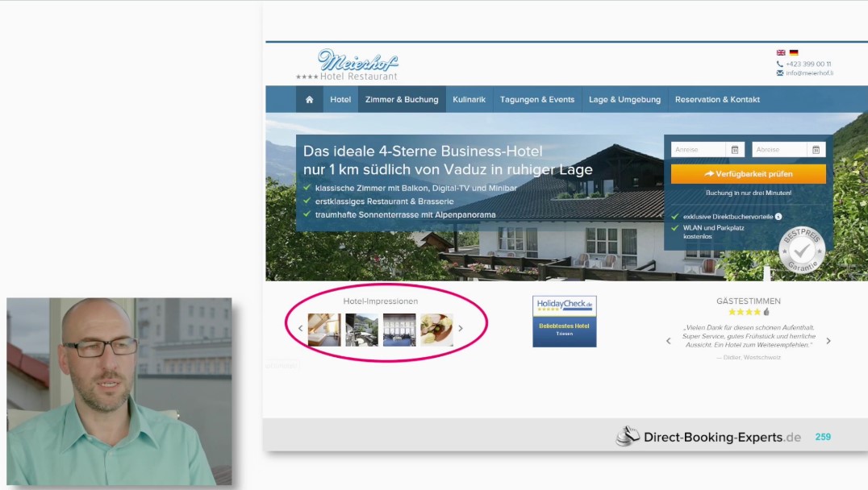Click the presenter webcam video
Screen dimensions: 868x490
(119, 392)
